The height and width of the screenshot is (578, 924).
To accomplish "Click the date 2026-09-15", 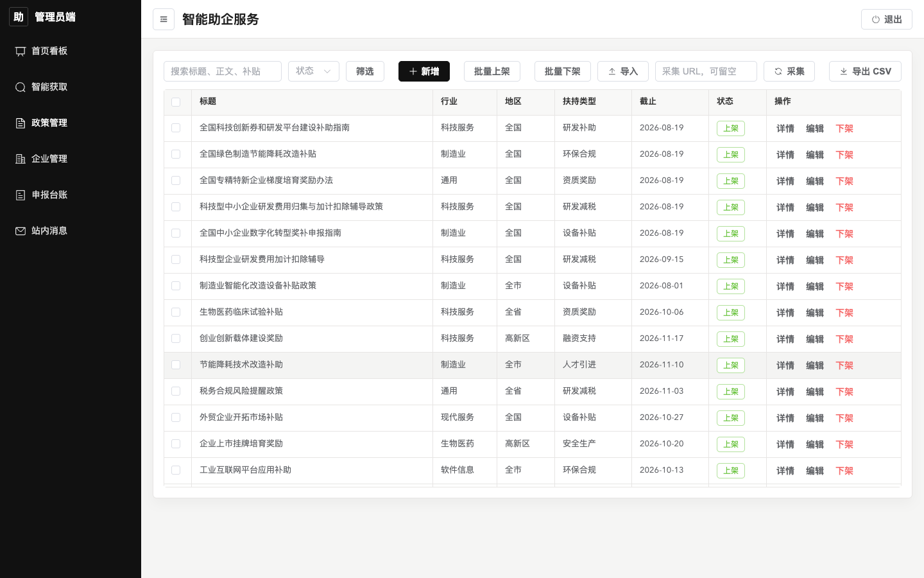I will pyautogui.click(x=662, y=259).
